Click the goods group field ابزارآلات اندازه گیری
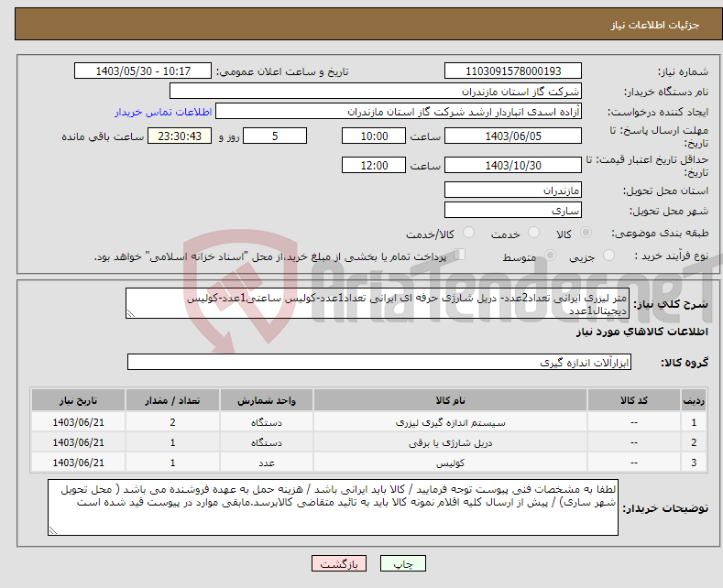Image resolution: width=723 pixels, height=588 pixels. tap(379, 362)
